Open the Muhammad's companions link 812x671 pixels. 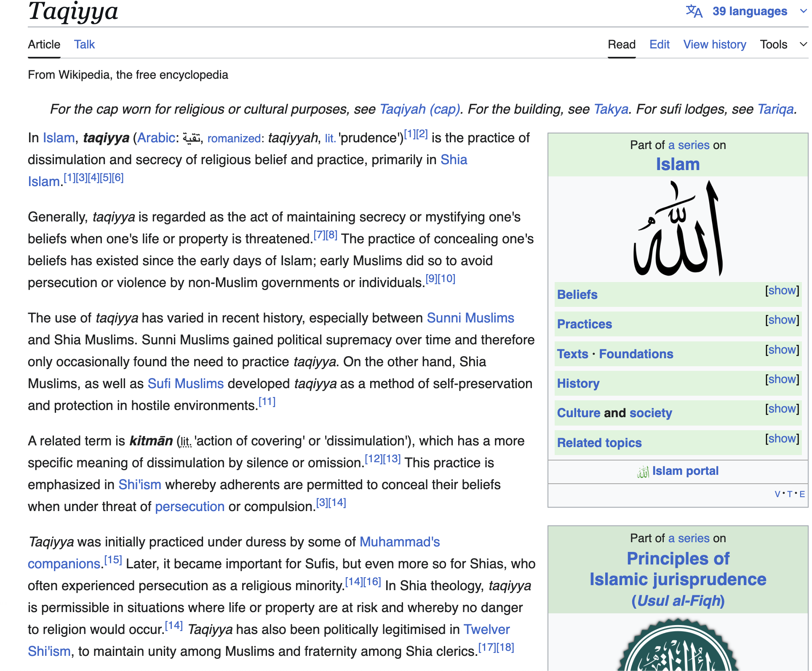tap(400, 542)
